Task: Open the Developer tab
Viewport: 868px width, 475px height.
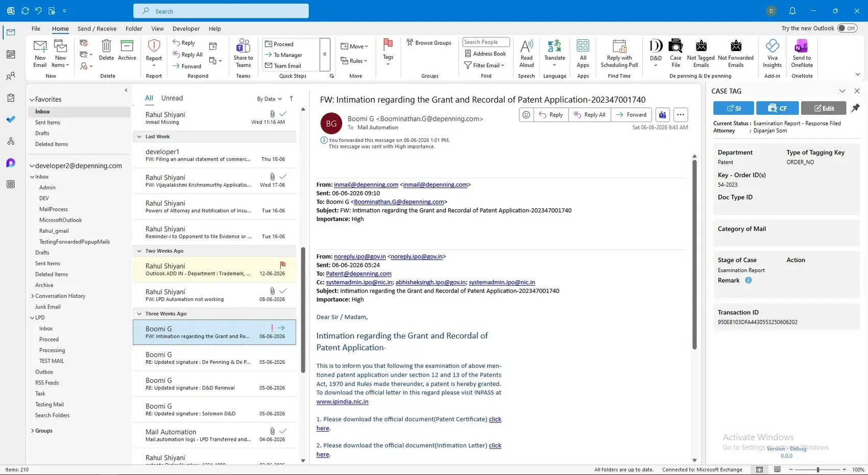Action: coord(186,29)
